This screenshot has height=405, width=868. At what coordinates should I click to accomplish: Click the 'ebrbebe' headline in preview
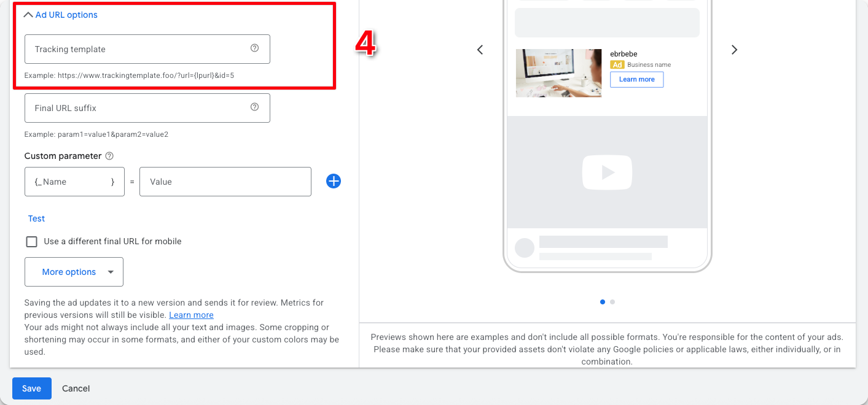pos(624,54)
